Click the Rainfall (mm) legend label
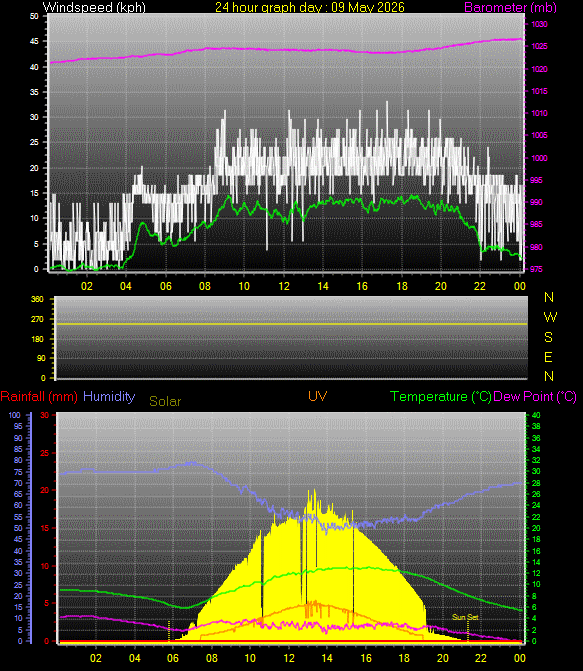583x671 pixels. point(39,397)
